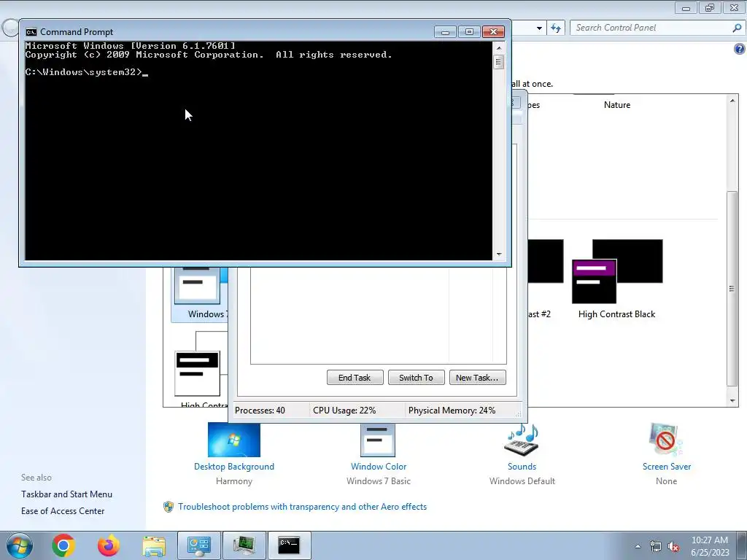Open Desktop Background link
This screenshot has height=560, width=747.
(x=234, y=467)
